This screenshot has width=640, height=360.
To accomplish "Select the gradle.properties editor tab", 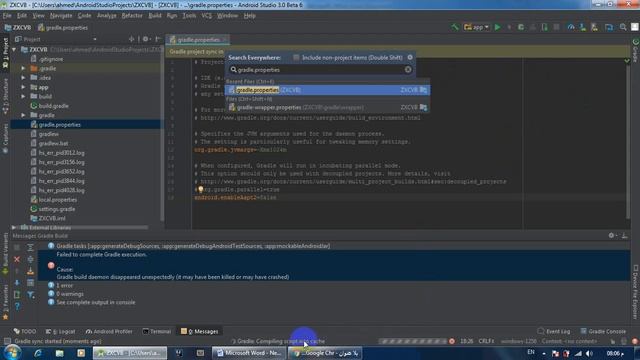I will [198, 40].
